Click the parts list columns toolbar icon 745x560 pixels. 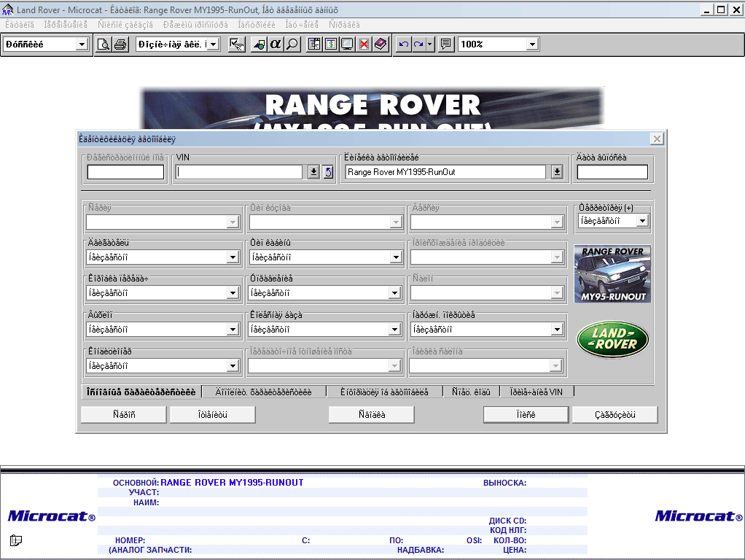(x=314, y=44)
